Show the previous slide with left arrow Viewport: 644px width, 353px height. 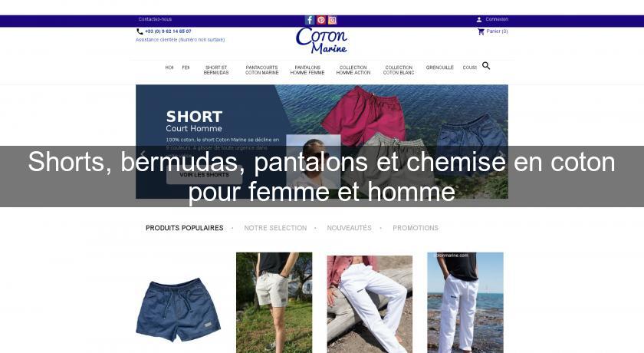(x=143, y=155)
